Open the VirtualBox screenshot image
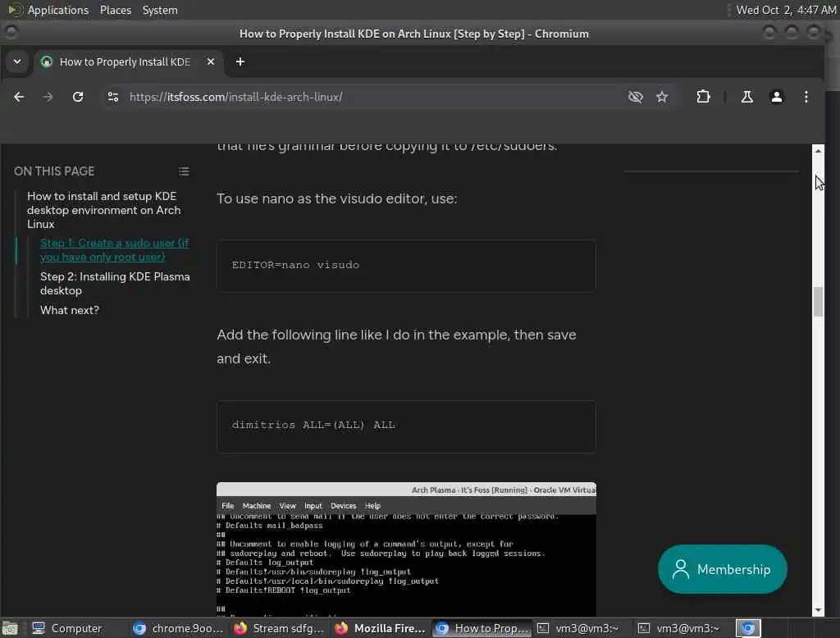This screenshot has height=638, width=840. click(406, 549)
